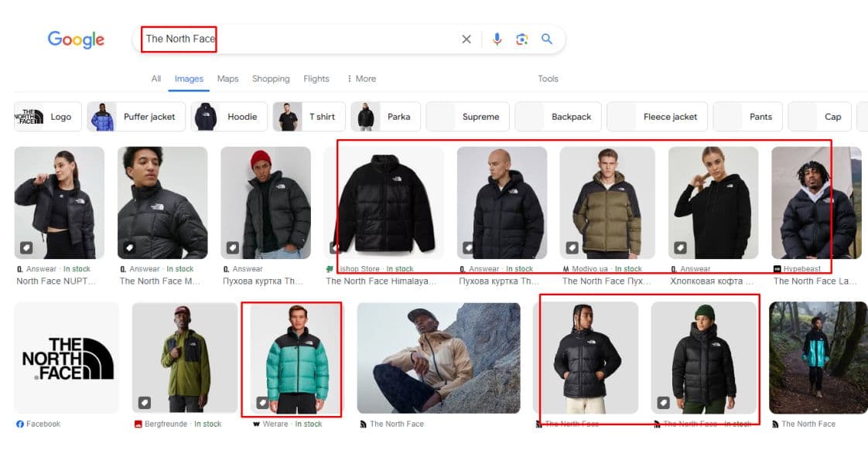Go to the Shopping tab

(271, 79)
